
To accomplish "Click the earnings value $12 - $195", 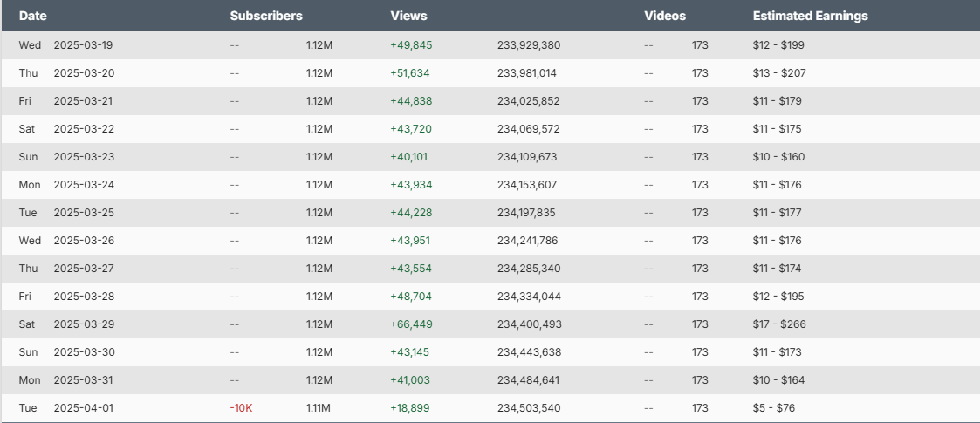I will (x=778, y=297).
